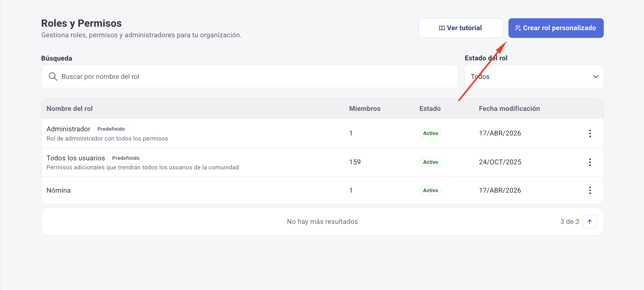Open the three-dot menu for Todos los usuarios
Screen dimensions: 644x290
click(590, 162)
